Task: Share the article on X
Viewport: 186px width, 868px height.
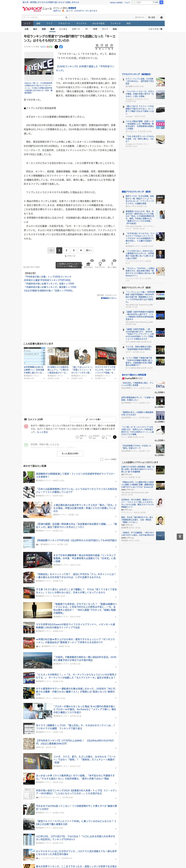Action: pyautogui.click(x=56, y=47)
